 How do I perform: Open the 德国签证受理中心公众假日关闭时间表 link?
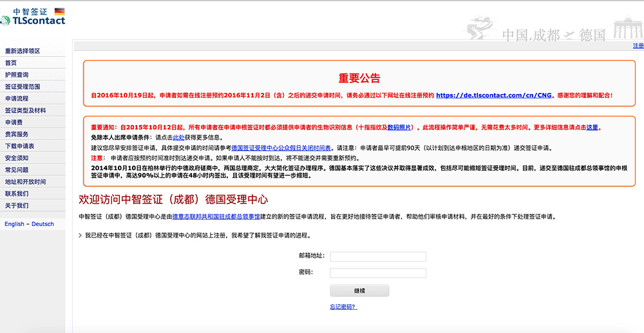281,147
